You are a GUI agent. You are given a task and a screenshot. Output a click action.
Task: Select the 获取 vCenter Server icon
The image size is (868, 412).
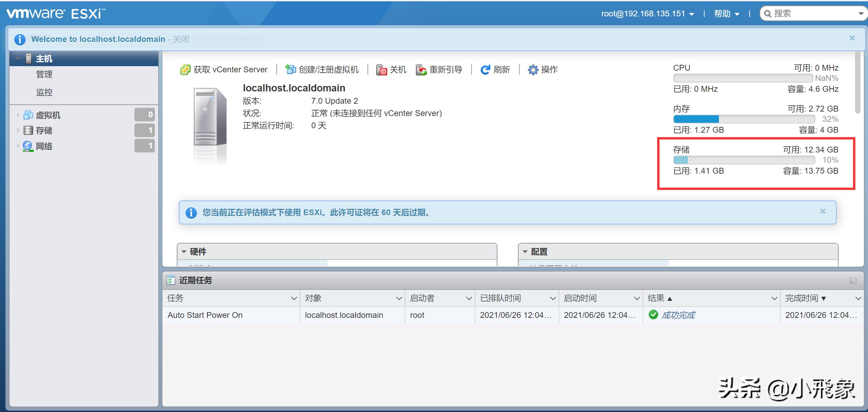(x=186, y=69)
